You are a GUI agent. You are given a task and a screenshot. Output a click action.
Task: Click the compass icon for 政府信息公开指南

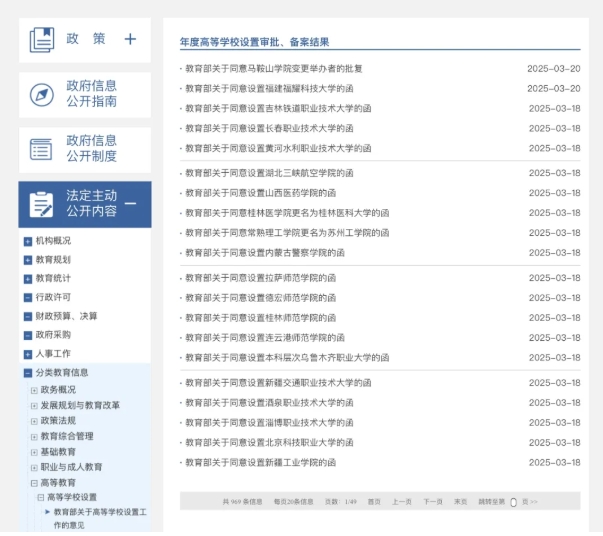[x=41, y=95]
